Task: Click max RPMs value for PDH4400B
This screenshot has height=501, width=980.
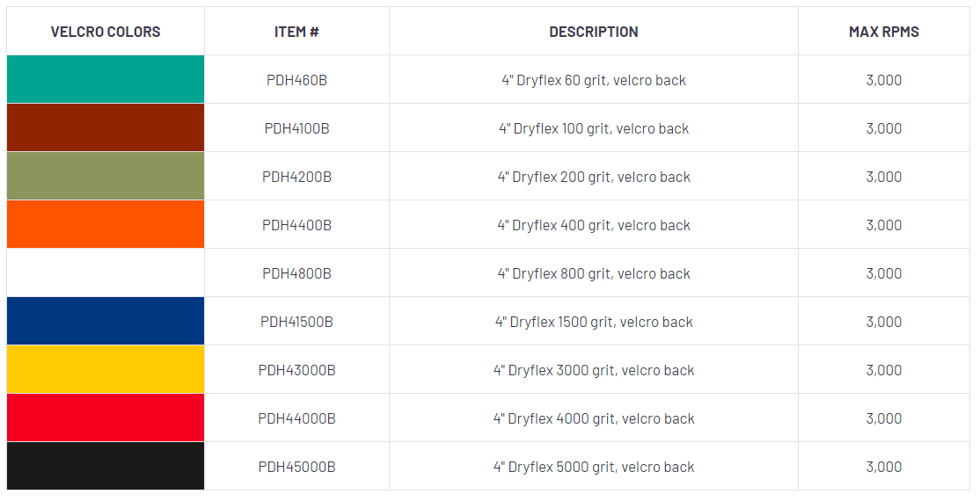Action: (x=884, y=225)
